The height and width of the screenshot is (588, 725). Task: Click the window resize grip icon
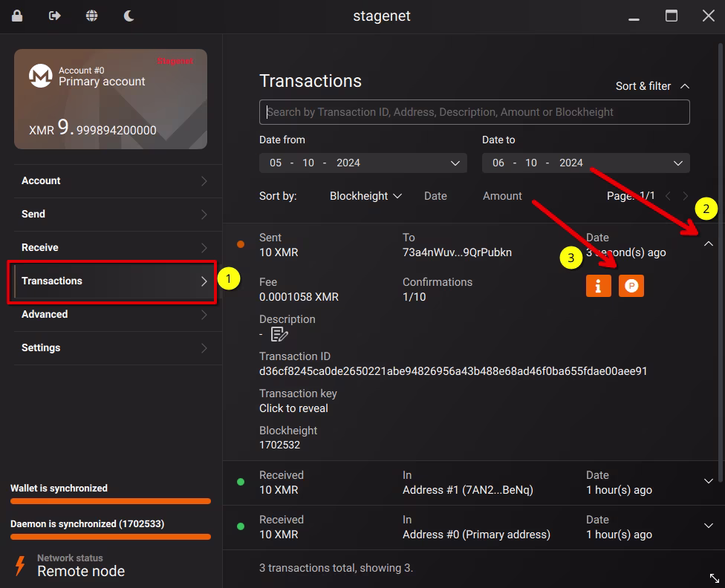[714, 578]
